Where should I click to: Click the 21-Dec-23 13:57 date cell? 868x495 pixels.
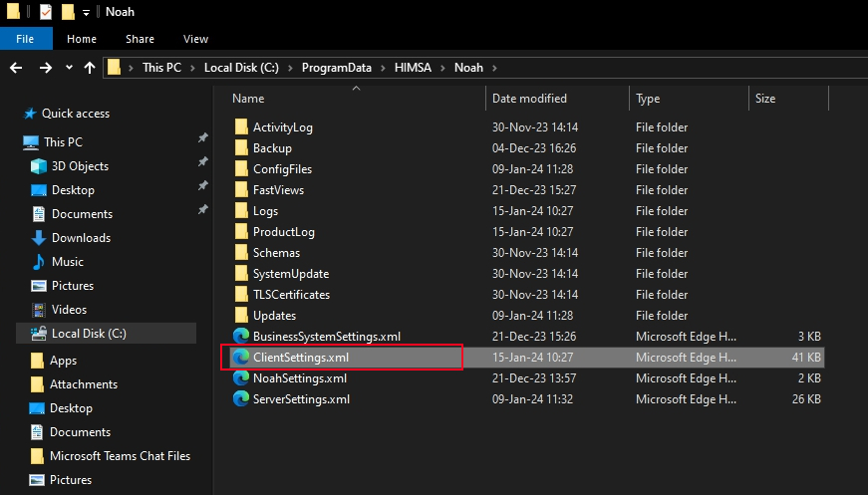(534, 378)
